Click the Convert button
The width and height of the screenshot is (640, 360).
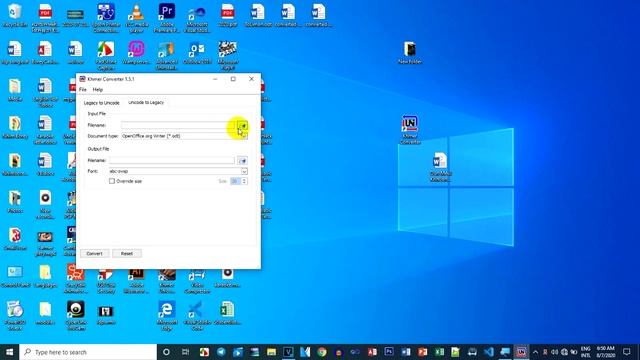coord(94,253)
